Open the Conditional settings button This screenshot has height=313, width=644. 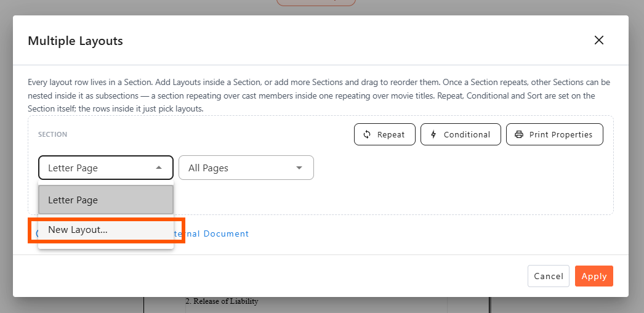(x=461, y=134)
